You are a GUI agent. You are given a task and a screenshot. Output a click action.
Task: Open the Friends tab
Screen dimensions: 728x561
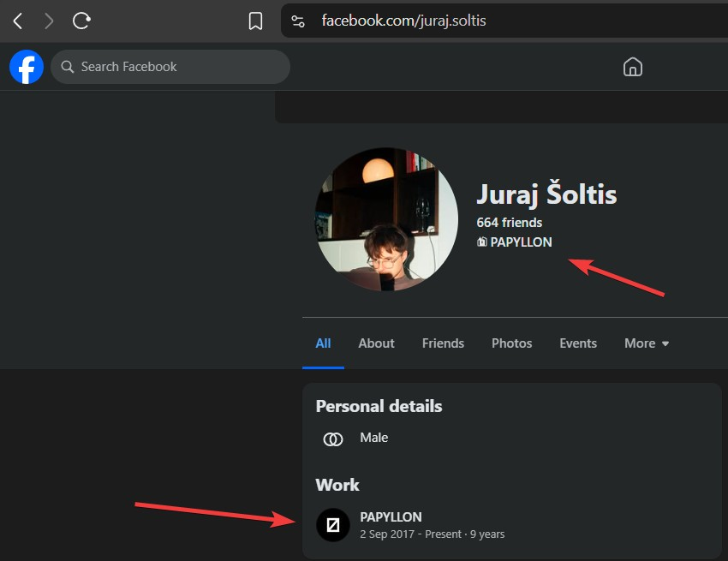pos(443,343)
